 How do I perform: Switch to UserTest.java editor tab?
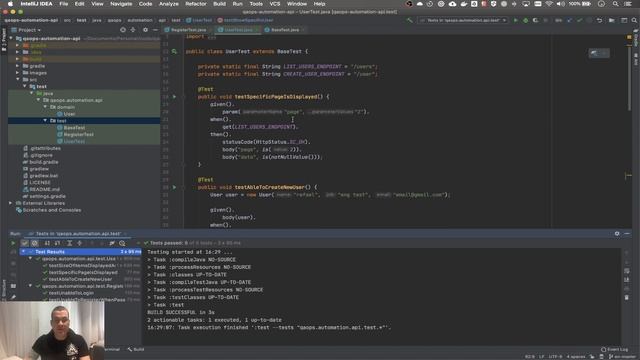tap(238, 30)
